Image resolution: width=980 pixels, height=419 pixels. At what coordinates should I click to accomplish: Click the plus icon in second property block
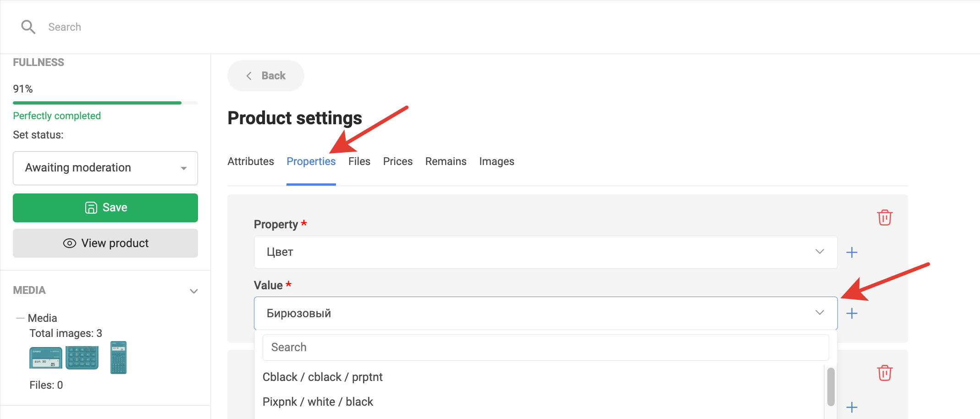click(x=852, y=407)
